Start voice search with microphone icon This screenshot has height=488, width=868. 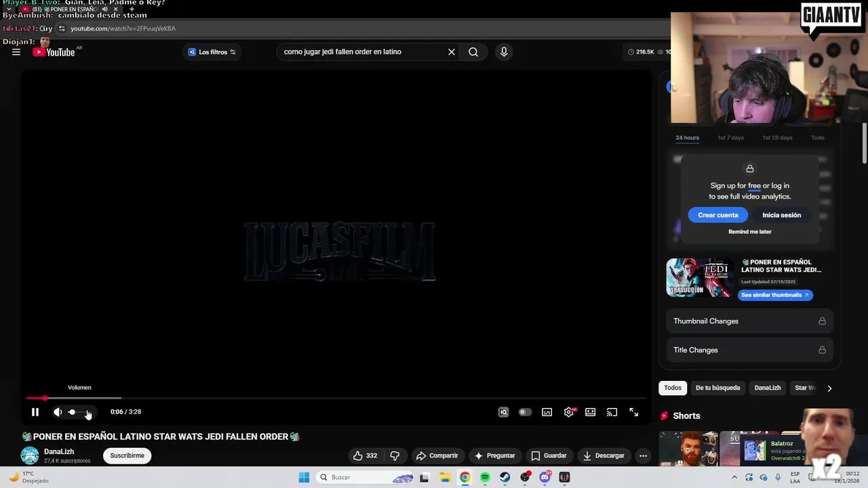coord(504,52)
